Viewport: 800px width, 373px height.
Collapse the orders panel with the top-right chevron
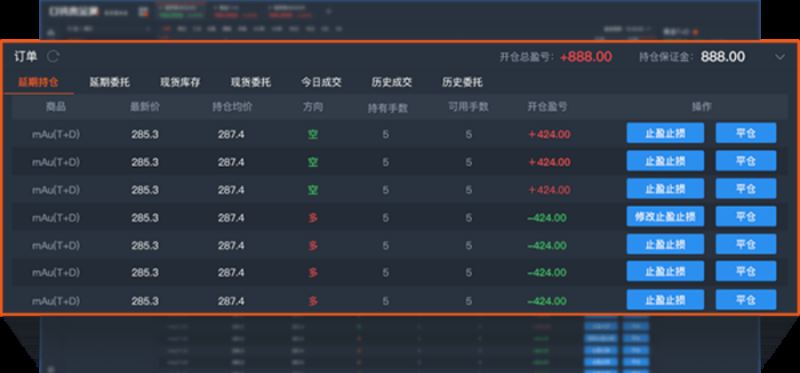(x=780, y=57)
